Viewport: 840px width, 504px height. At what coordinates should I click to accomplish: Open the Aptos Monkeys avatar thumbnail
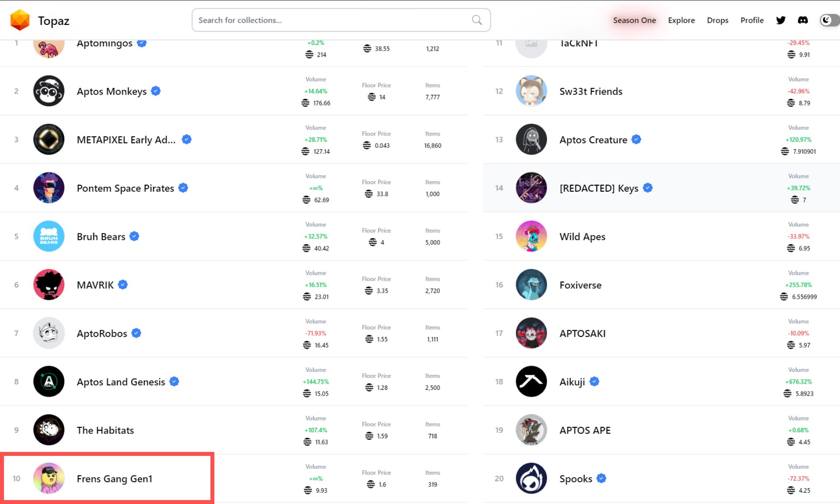tap(49, 91)
